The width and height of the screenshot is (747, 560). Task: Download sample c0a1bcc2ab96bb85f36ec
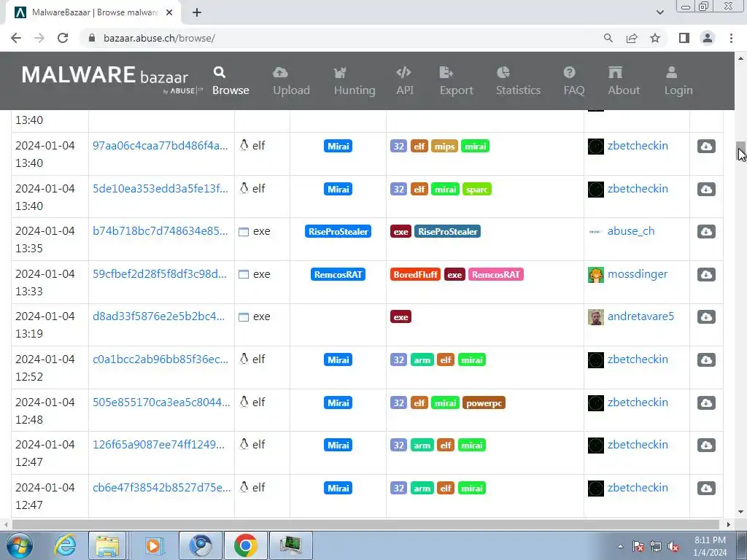click(706, 359)
